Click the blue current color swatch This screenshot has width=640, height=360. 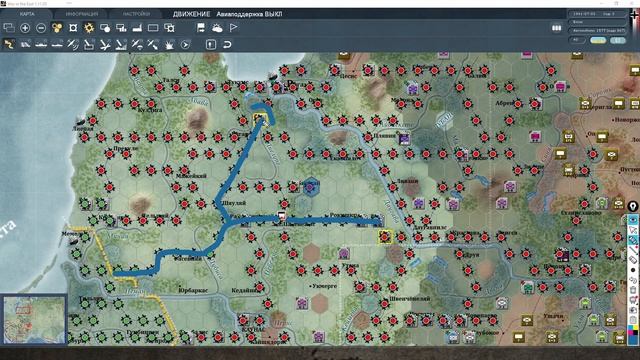pos(633,339)
